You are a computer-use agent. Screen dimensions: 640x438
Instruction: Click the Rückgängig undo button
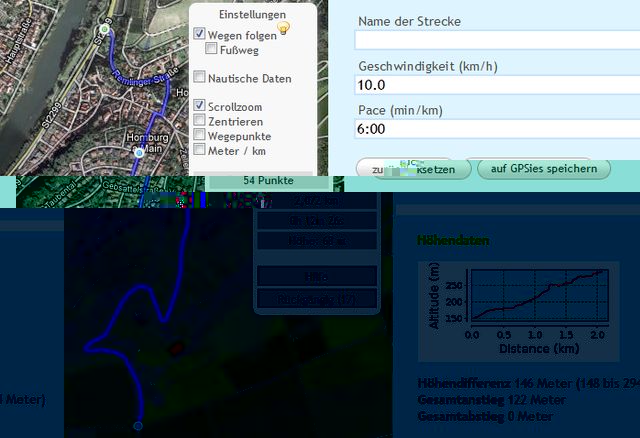tap(316, 299)
